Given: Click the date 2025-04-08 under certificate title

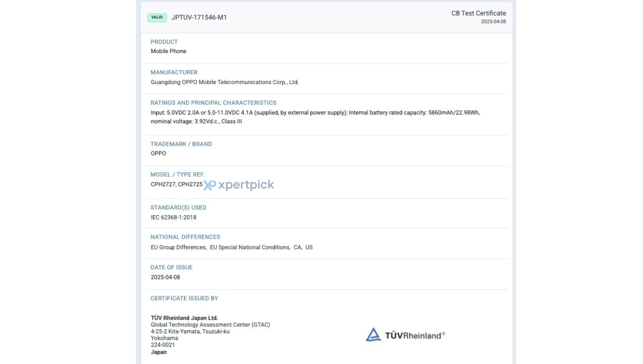Looking at the screenshot, I should coord(493,22).
